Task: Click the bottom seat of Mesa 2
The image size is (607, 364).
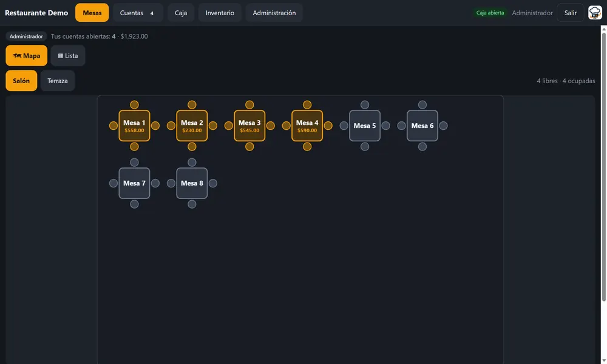Action: pyautogui.click(x=192, y=147)
